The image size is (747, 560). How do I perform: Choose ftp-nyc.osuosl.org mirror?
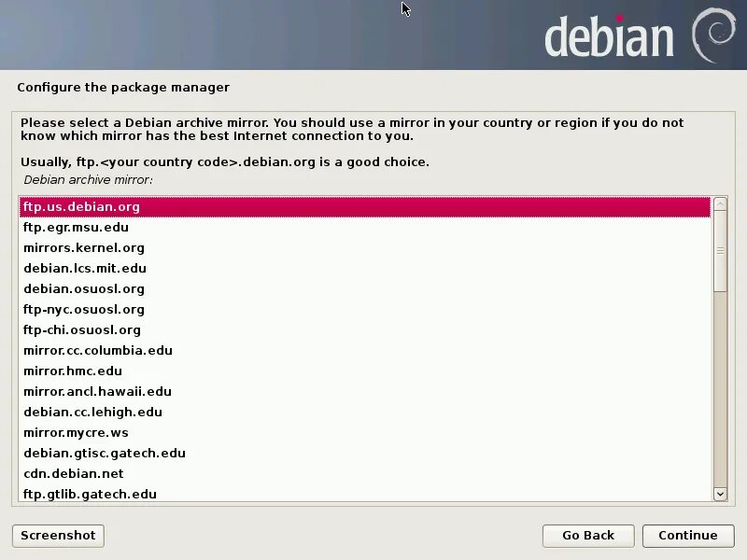365,310
